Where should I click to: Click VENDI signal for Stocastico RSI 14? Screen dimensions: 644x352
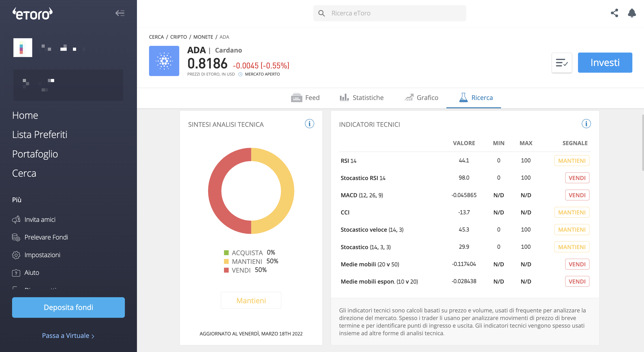577,178
